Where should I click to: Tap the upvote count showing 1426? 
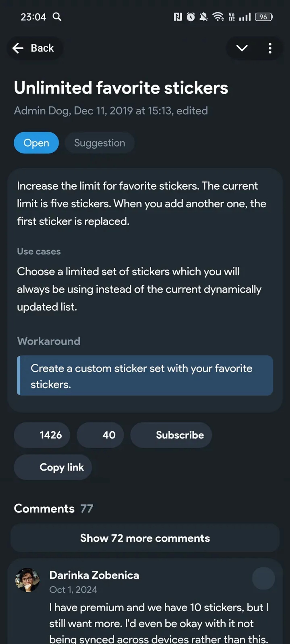coord(42,435)
